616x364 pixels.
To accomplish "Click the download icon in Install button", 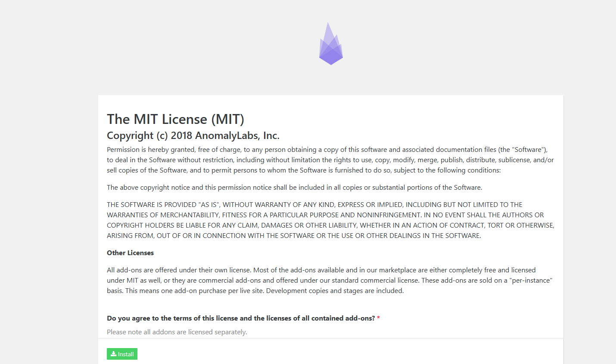I will 113,354.
